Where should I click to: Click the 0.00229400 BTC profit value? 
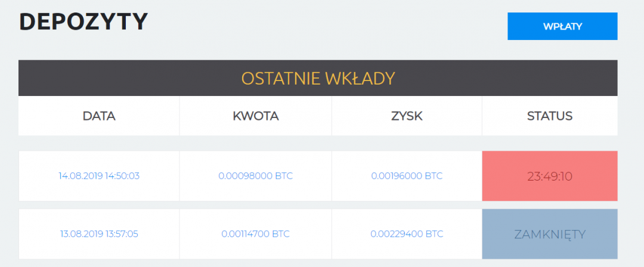coord(407,234)
